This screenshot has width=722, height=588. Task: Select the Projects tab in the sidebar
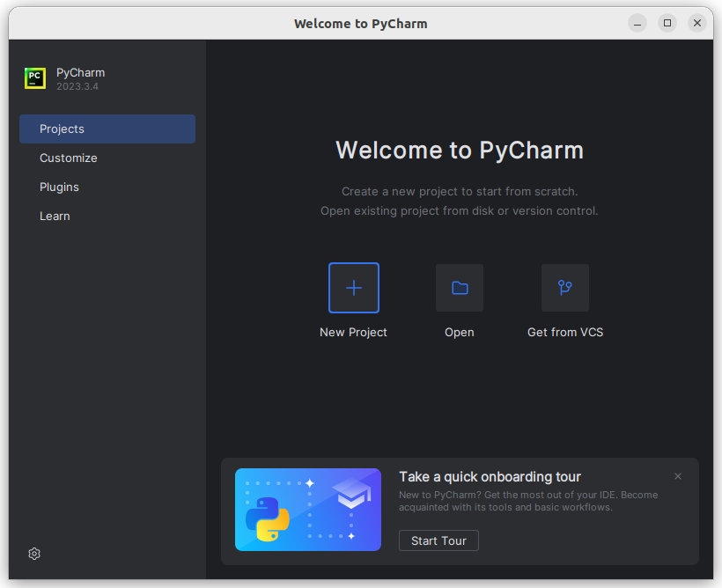pos(107,129)
